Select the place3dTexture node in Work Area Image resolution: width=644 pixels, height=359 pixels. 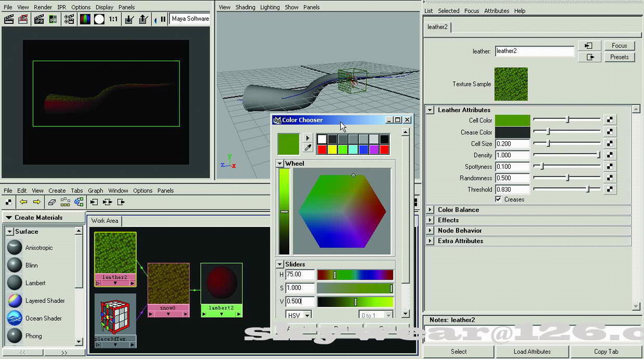click(115, 321)
